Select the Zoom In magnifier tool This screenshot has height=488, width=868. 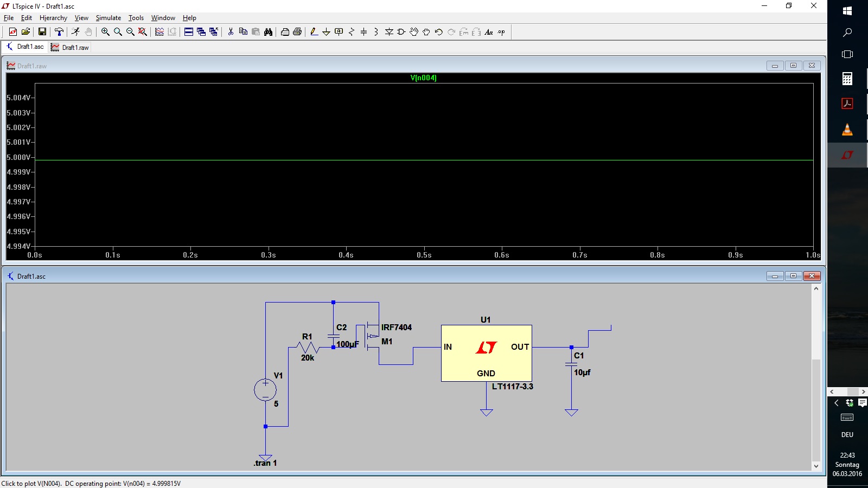tap(105, 32)
